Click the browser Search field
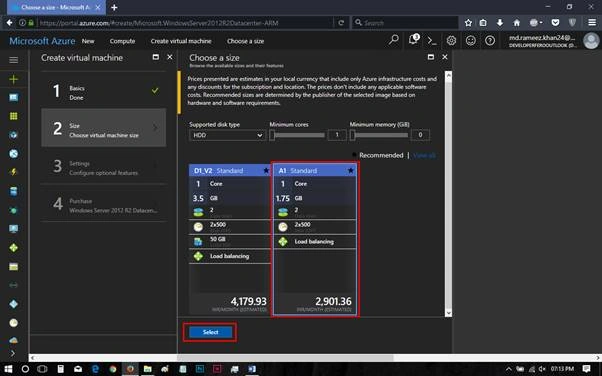This screenshot has height=376, width=602. (x=405, y=23)
